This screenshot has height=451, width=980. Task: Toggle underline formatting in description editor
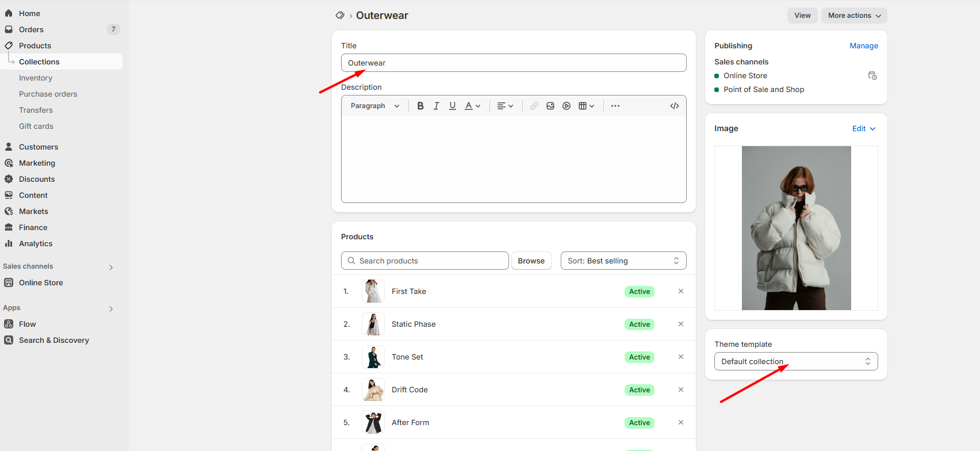(x=453, y=106)
